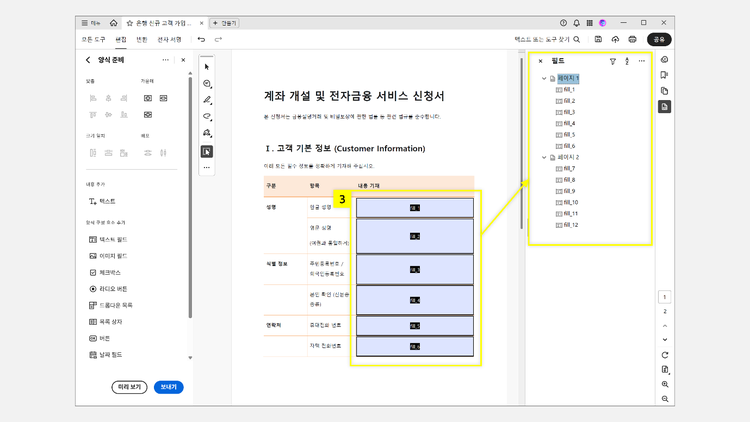Add a 드롭다운 목록 form field
750x422 pixels.
click(x=111, y=305)
